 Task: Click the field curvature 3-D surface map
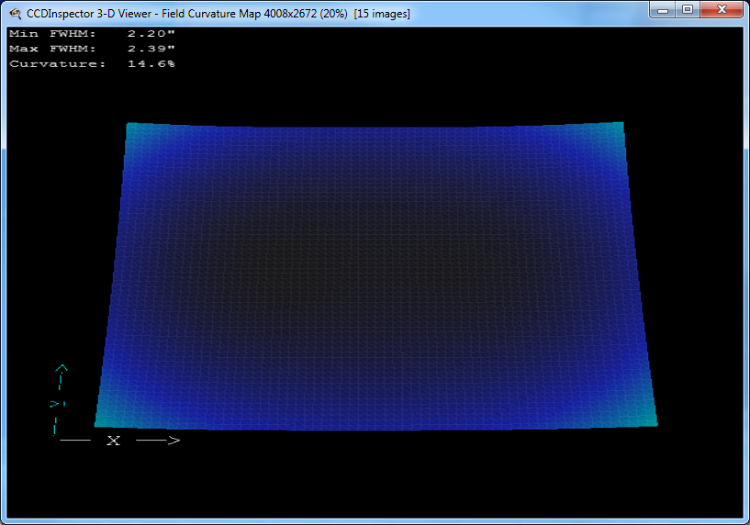pos(375,276)
